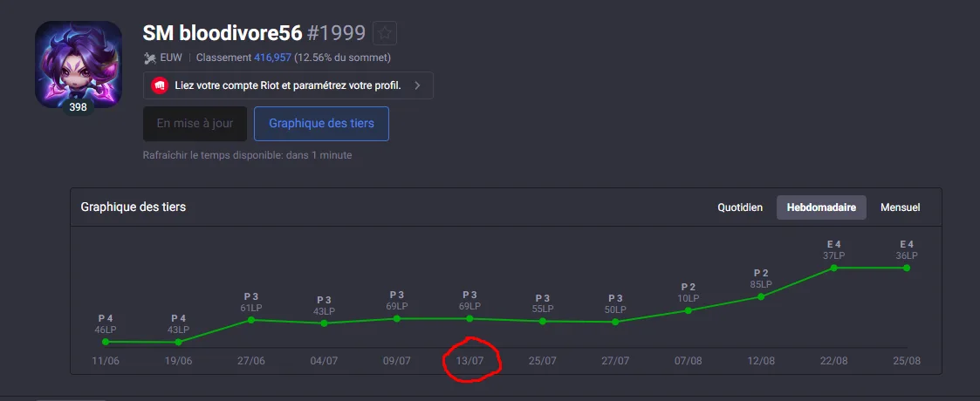
Task: Click the '(12.56% du sommet)' text
Action: click(x=342, y=58)
